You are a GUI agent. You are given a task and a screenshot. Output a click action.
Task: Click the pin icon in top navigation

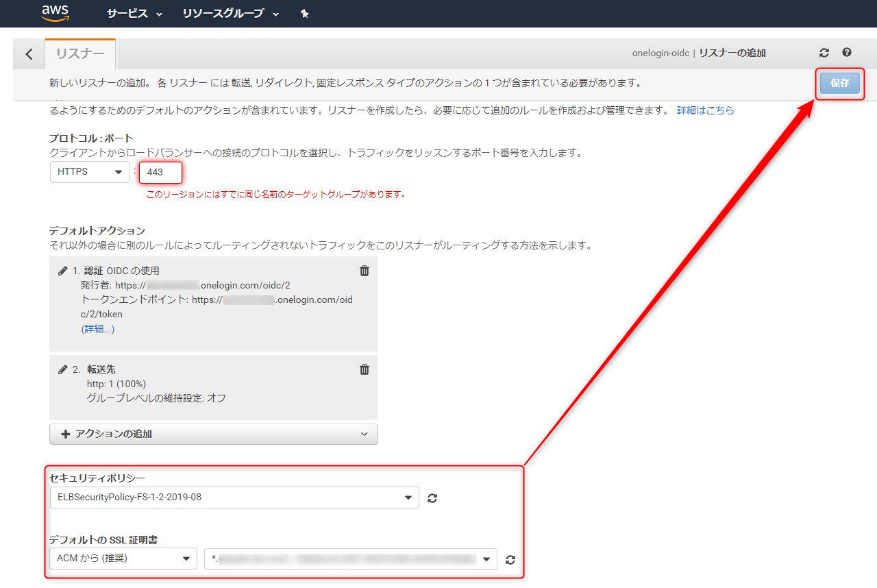pos(305,13)
